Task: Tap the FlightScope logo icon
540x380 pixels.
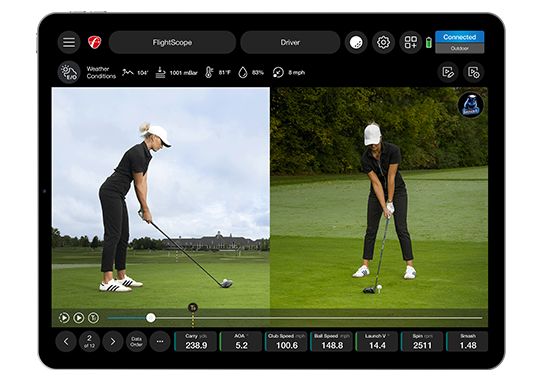Action: [x=94, y=42]
